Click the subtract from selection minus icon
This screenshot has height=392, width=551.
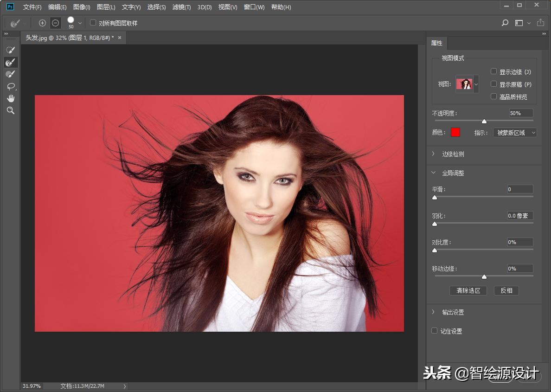click(x=55, y=23)
